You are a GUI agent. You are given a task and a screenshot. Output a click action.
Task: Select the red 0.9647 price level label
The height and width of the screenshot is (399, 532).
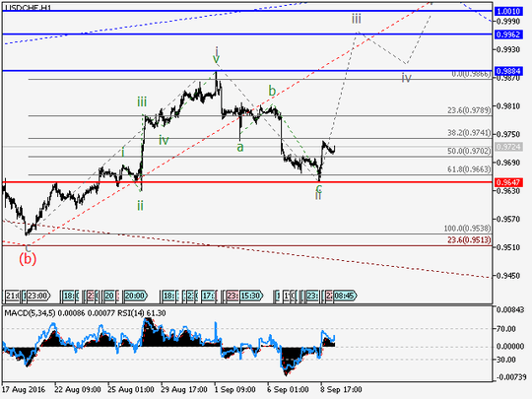coord(508,182)
